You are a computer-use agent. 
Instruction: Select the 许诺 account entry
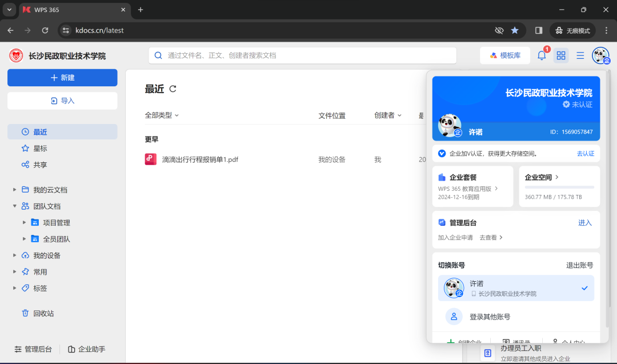(x=516, y=288)
